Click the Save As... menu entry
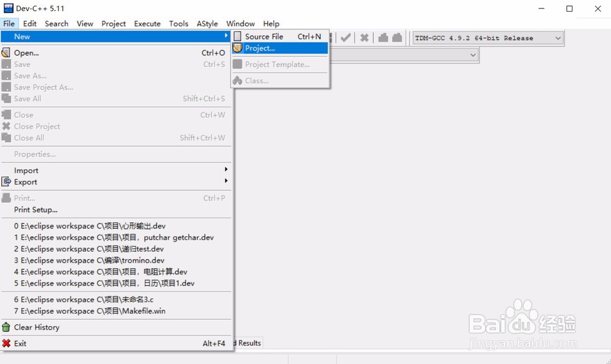Screen dimensions: 611x364 [x=115, y=76]
